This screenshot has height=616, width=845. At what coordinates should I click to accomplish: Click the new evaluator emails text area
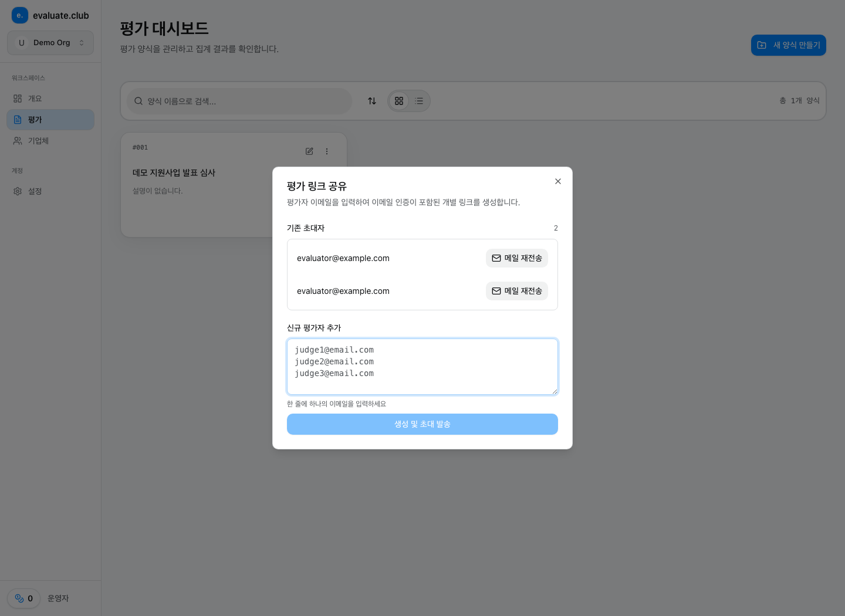[x=422, y=367]
